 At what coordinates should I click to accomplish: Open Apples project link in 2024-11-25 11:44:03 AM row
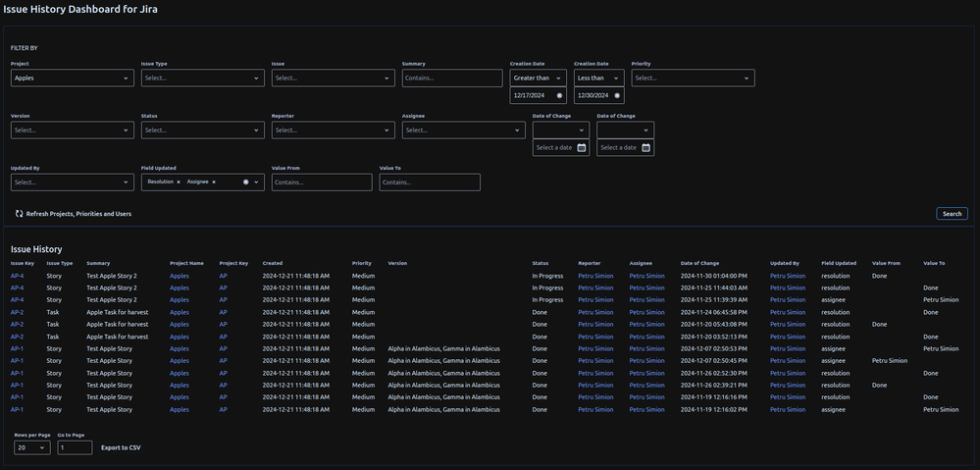180,288
